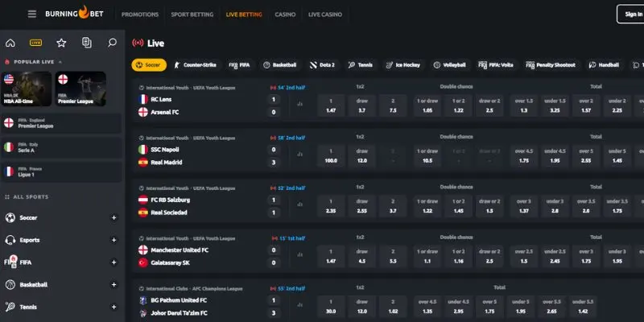Open the Real Madrid match
Viewport: 644px width, 322px height.
[167, 163]
